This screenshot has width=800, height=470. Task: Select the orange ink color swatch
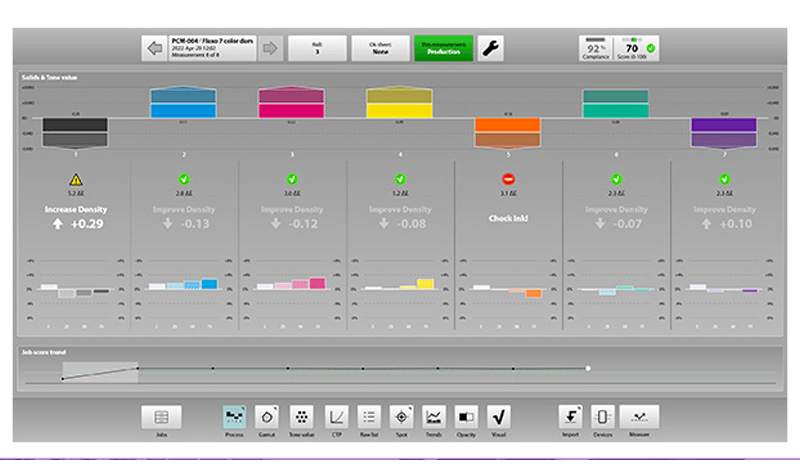508,132
